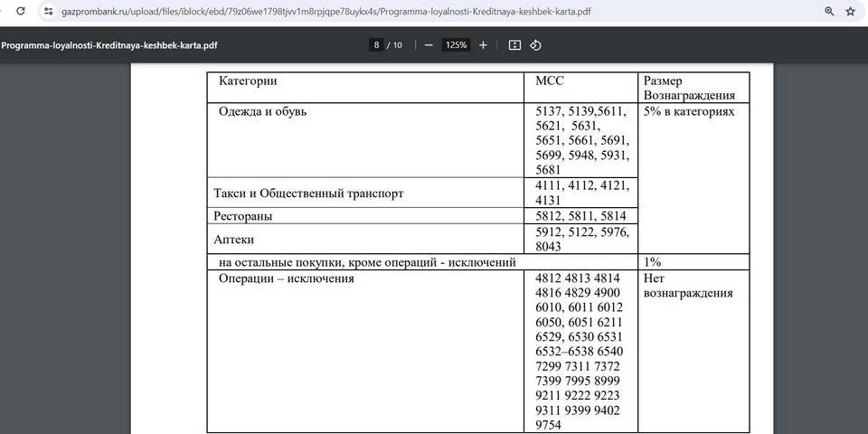The width and height of the screenshot is (868, 434).
Task: Click the fit to page icon
Action: coord(514,45)
